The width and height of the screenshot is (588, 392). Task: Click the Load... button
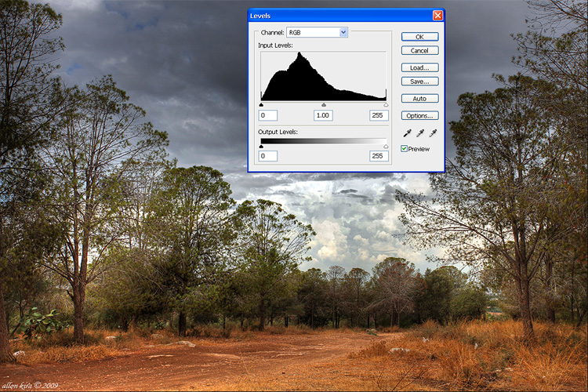click(x=419, y=67)
